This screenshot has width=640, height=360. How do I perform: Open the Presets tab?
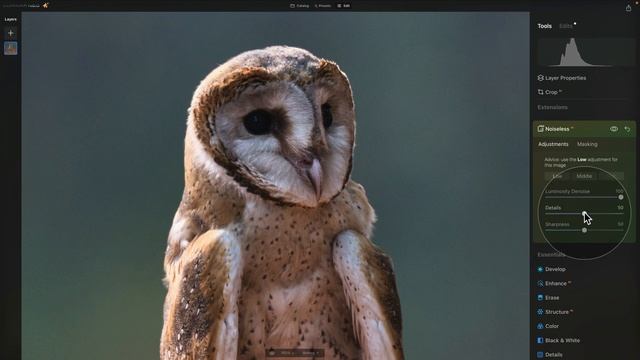[323, 6]
